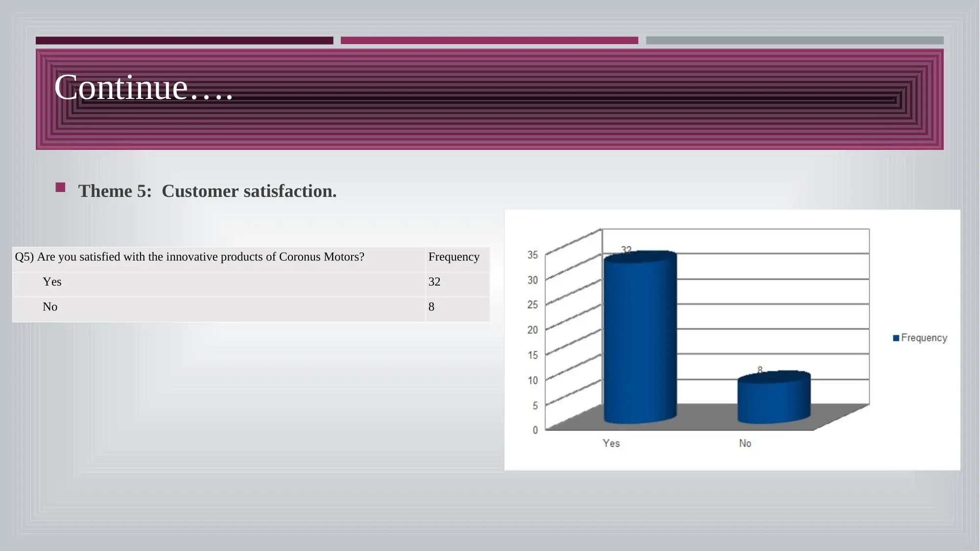
Task: Click the square bullet before Theme 5
Action: tap(60, 187)
